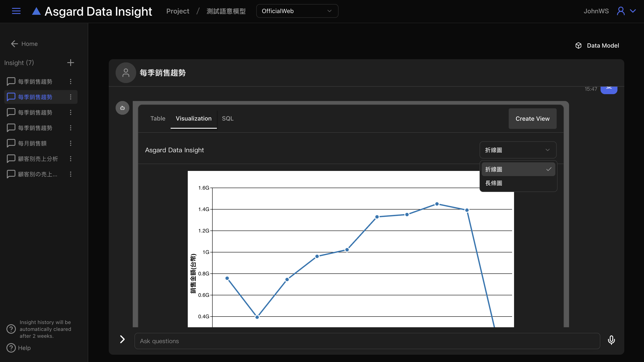This screenshot has width=644, height=362.
Task: Open the OfficialWeb dropdown
Action: tap(297, 11)
